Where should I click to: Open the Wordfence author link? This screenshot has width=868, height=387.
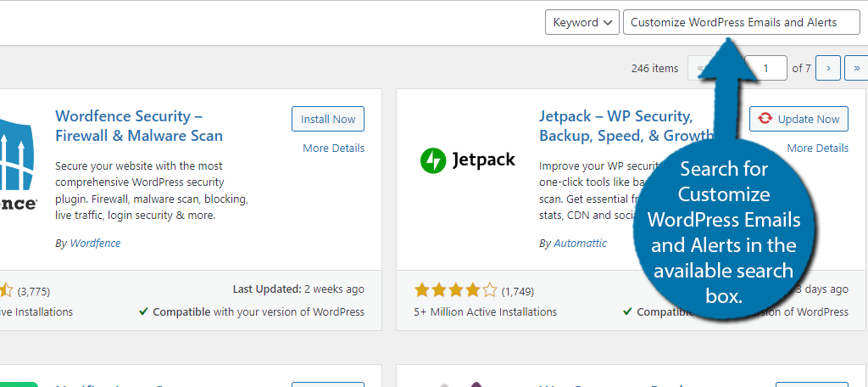coord(94,244)
